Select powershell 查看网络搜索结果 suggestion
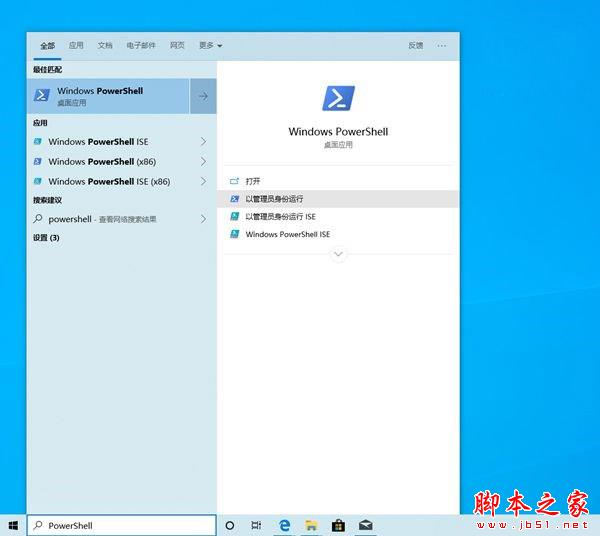The height and width of the screenshot is (536, 600). point(121,219)
